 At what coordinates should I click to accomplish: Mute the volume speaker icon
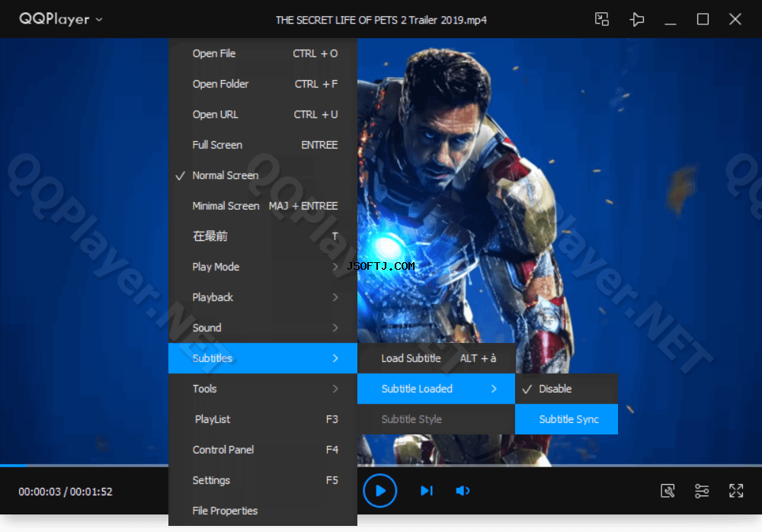[463, 491]
